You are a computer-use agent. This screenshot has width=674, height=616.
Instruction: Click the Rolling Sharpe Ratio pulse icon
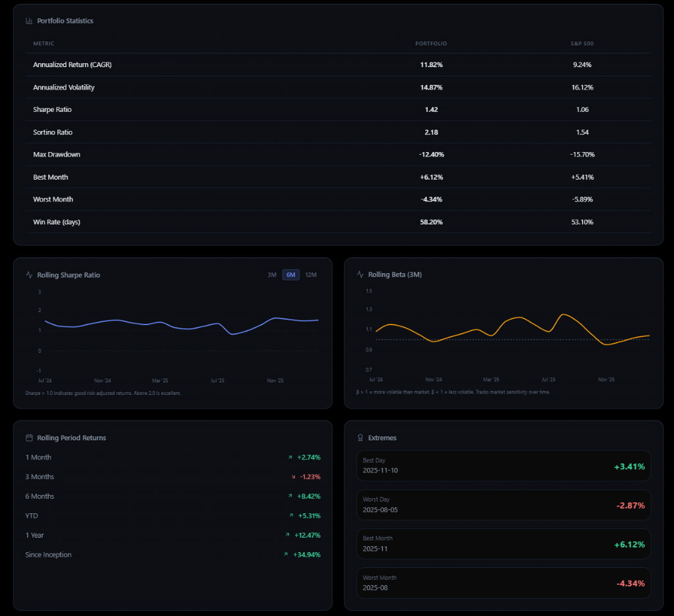29,275
